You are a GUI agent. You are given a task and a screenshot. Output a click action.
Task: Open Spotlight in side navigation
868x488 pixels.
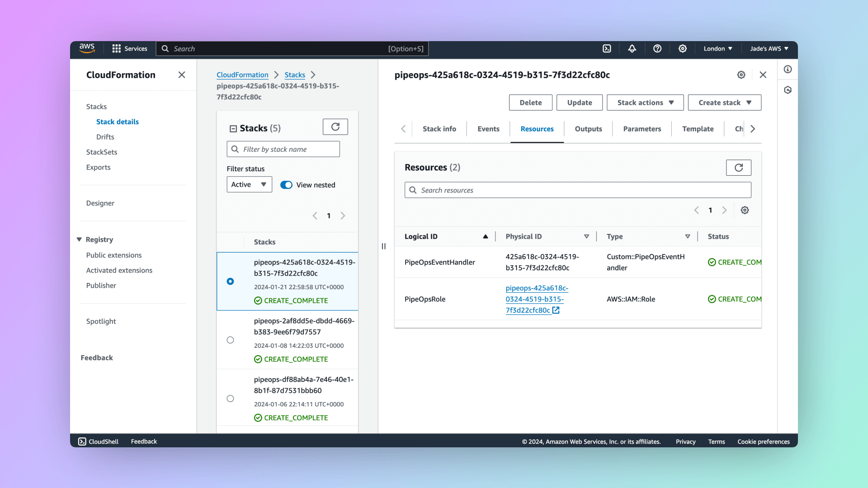[x=101, y=321]
